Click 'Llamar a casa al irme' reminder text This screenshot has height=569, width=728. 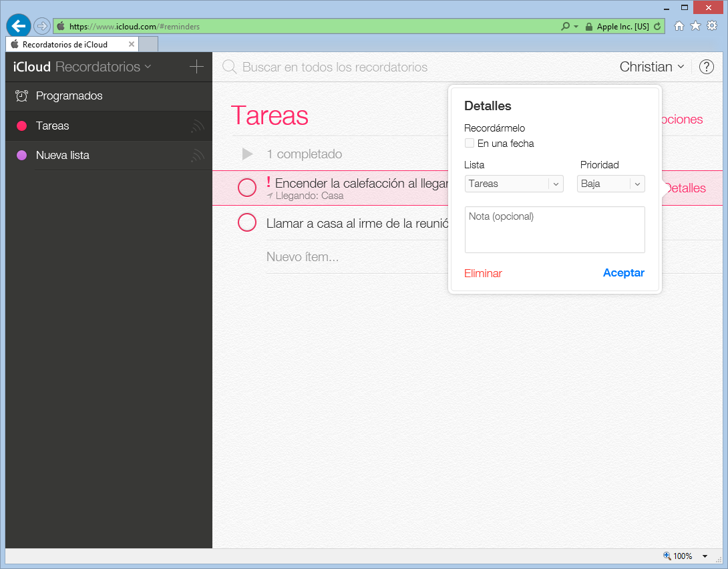click(x=357, y=223)
